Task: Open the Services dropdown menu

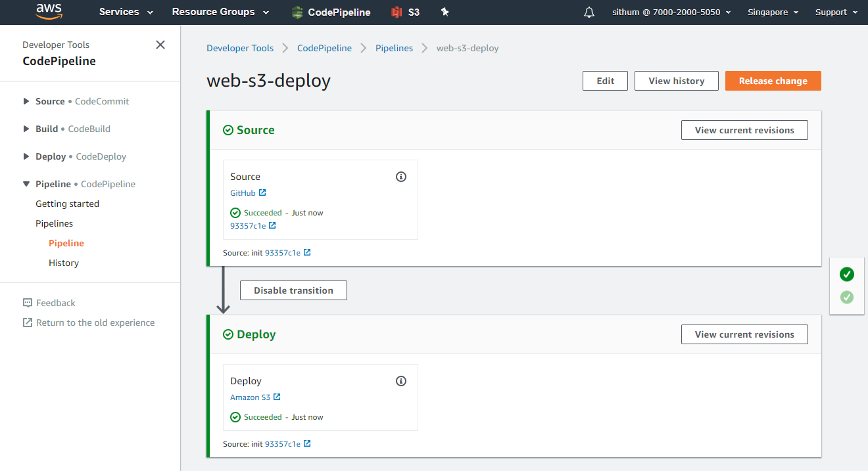Action: pos(126,12)
